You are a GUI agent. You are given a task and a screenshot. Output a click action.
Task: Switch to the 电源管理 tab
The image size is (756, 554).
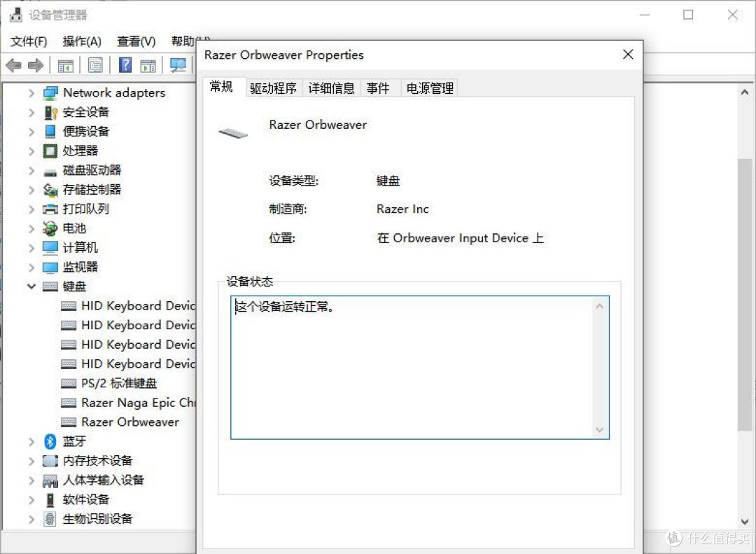[x=430, y=88]
